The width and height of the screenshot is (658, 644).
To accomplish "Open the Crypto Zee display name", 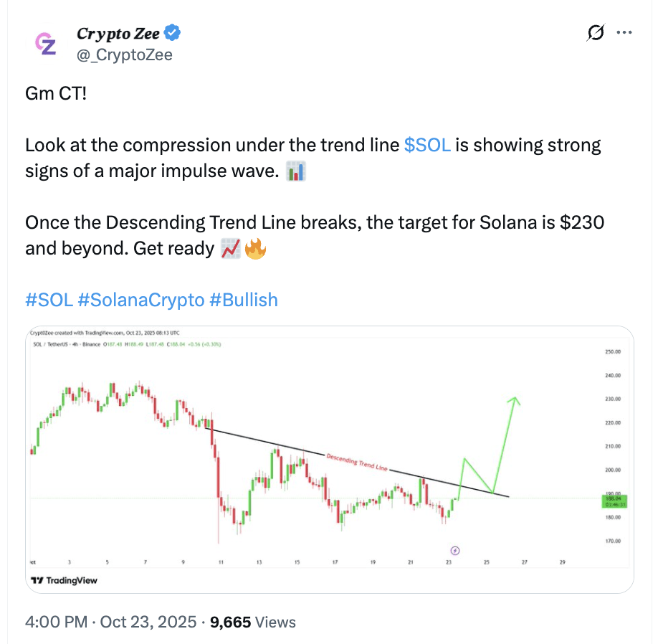I will pos(118,33).
